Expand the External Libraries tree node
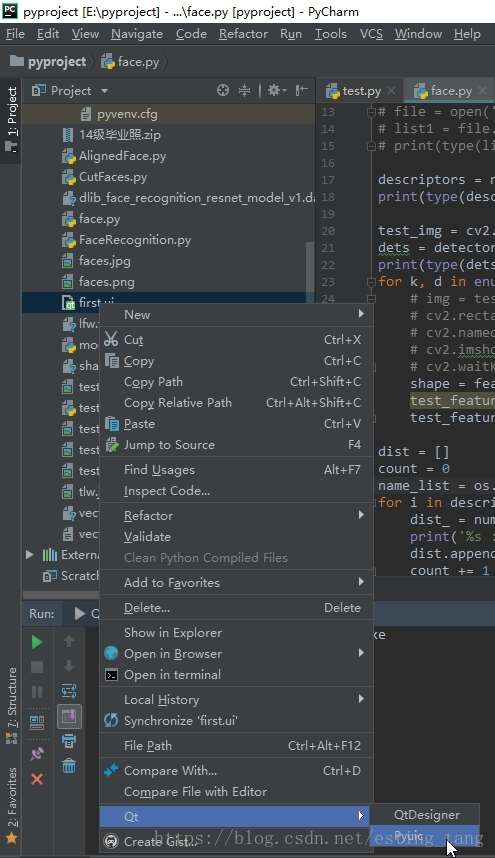 pos(30,555)
